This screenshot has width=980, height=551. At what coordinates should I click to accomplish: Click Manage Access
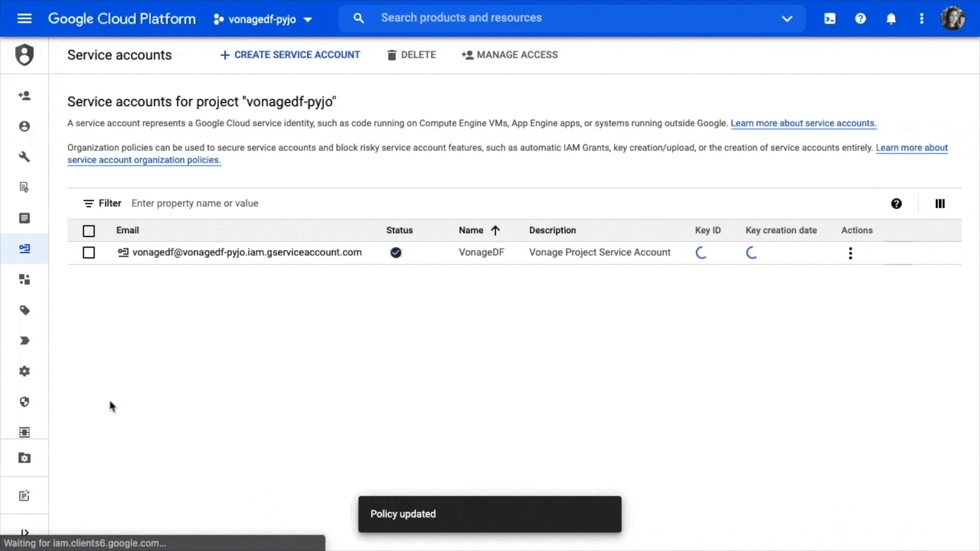tap(509, 55)
